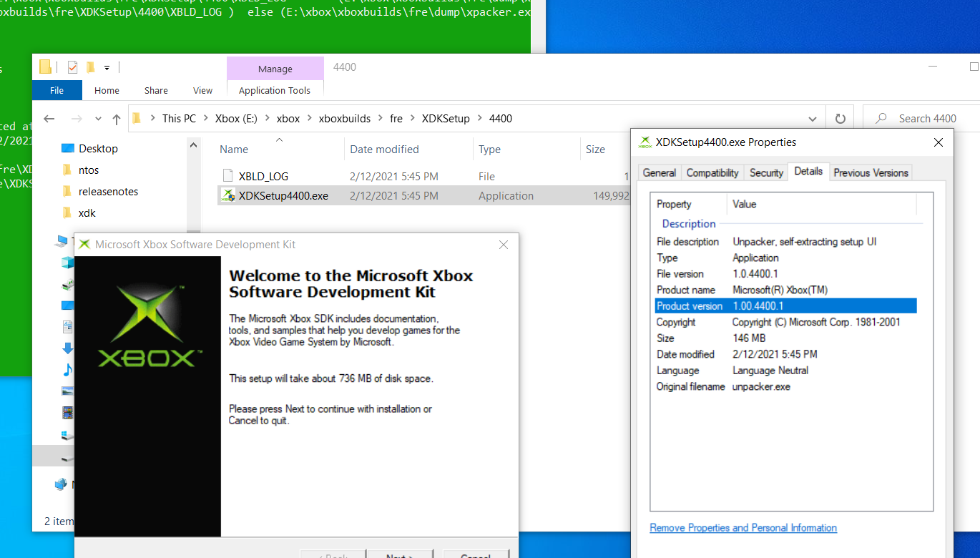Viewport: 980px width, 558px height.
Task: Click Xbox (E:) in the address breadcrumb
Action: pyautogui.click(x=236, y=119)
